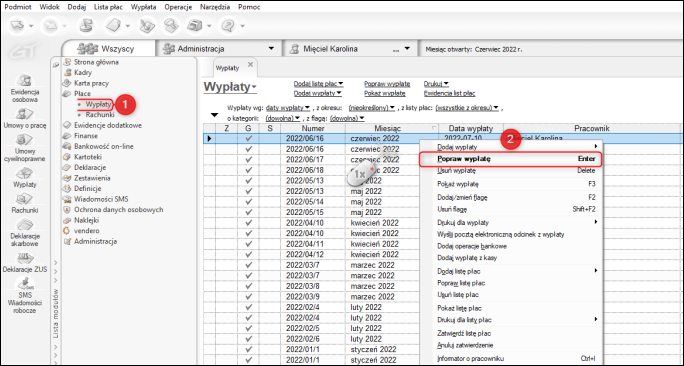This screenshot has width=684, height=366.
Task: Click the help question mark toolbar icon
Action: (228, 26)
